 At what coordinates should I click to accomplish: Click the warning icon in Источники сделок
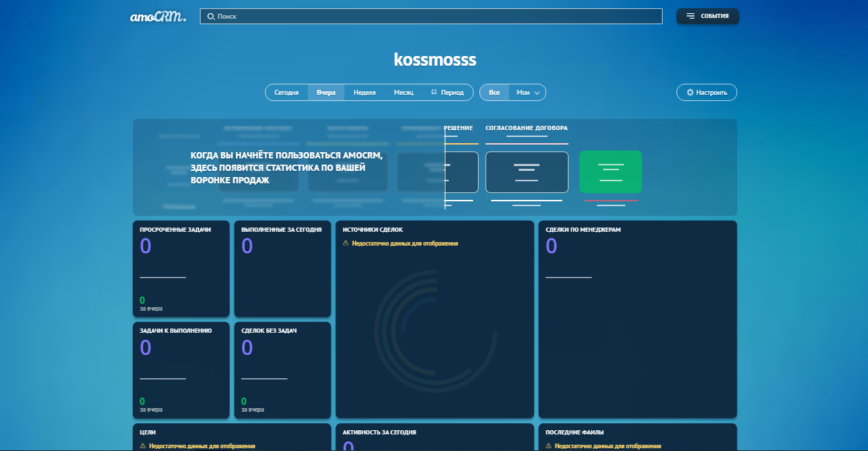point(346,243)
